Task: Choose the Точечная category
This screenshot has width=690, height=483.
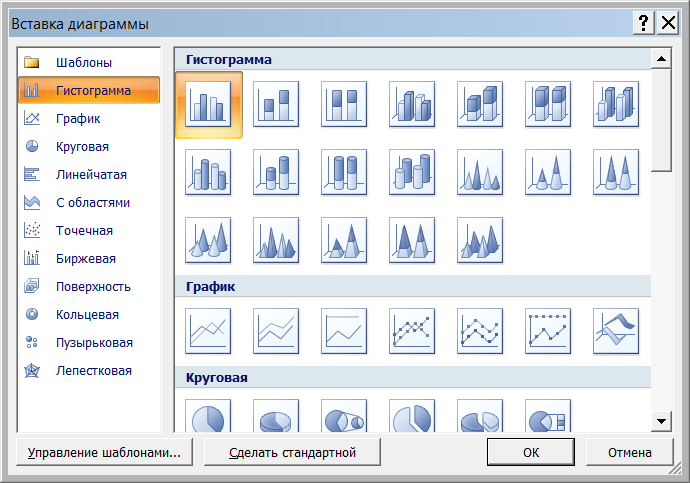Action: coord(89,231)
